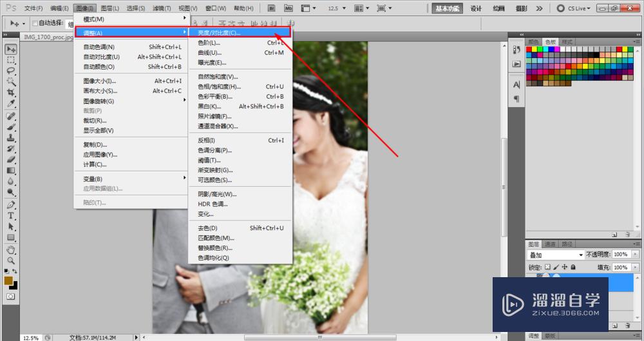This screenshot has height=341, width=644.
Task: Expand the fill slider arrow
Action: pos(635,268)
